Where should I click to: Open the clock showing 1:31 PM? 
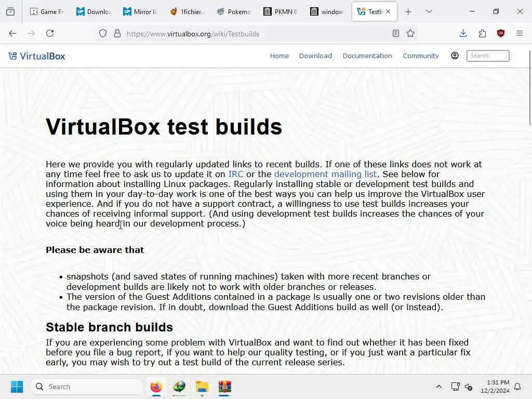point(495,387)
